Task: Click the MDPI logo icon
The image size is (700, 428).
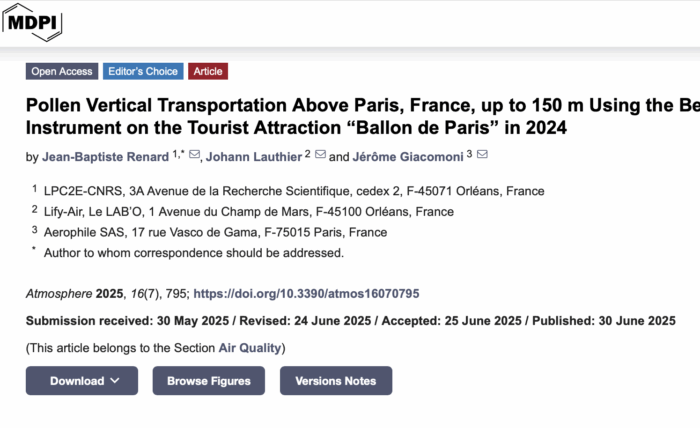Action: pos(32,21)
